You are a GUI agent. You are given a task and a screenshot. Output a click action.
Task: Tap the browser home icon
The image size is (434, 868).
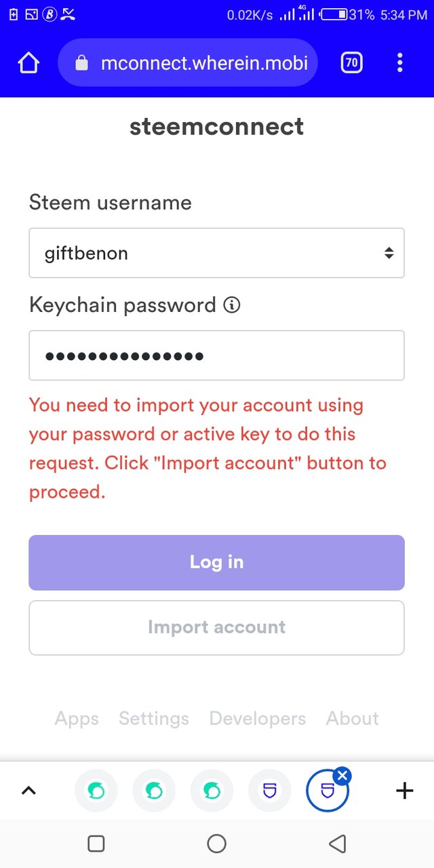point(28,63)
